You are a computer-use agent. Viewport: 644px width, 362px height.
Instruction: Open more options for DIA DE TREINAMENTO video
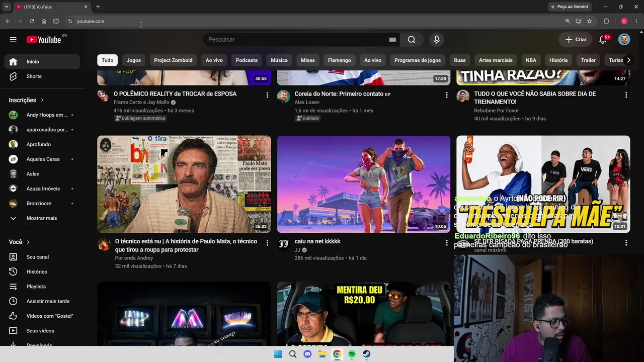pyautogui.click(x=626, y=95)
